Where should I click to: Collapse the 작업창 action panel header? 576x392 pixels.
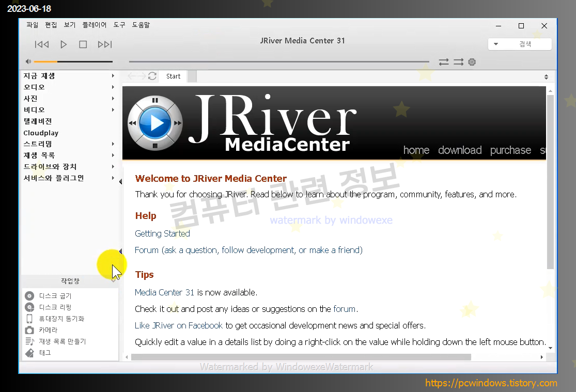(x=70, y=281)
